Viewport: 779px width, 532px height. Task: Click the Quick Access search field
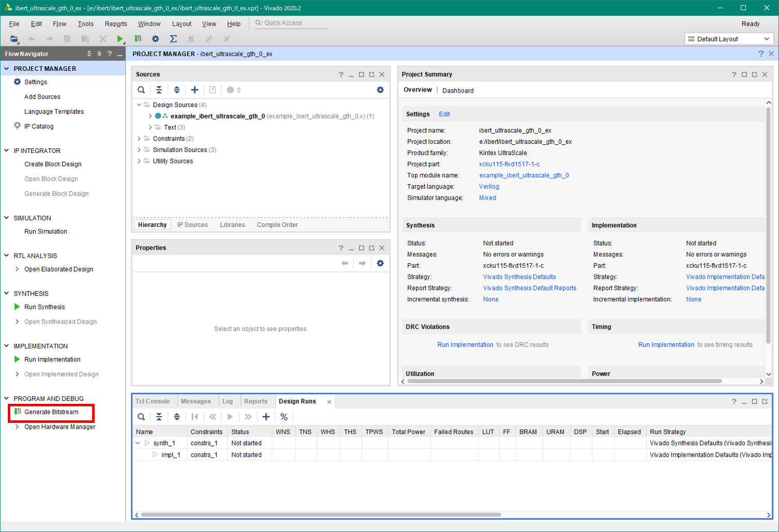[x=291, y=23]
